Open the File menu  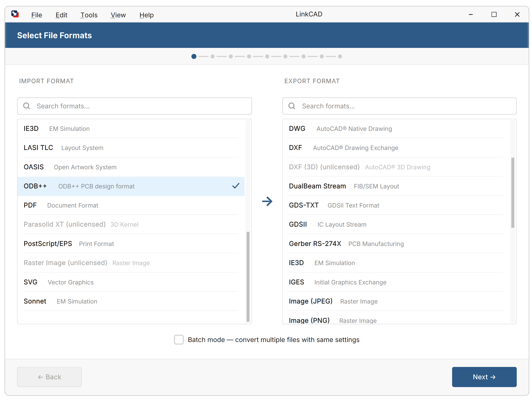coord(37,15)
